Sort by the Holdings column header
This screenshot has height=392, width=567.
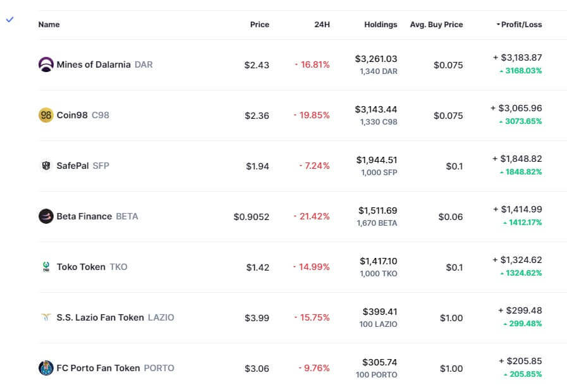click(x=381, y=25)
